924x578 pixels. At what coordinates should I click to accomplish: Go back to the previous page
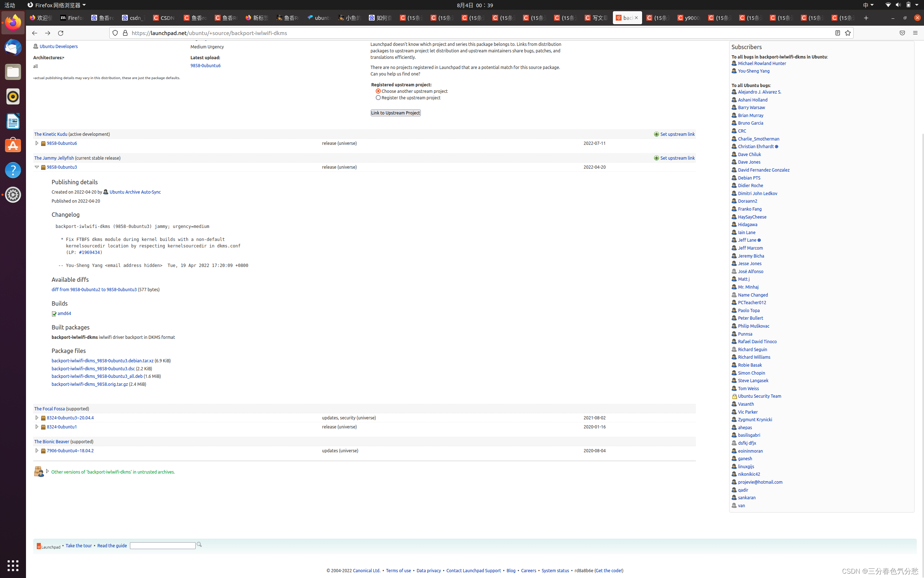[x=34, y=33]
